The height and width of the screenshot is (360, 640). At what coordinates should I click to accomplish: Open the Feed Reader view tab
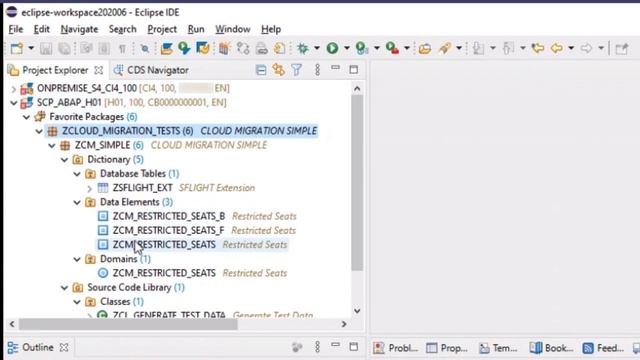tap(603, 348)
